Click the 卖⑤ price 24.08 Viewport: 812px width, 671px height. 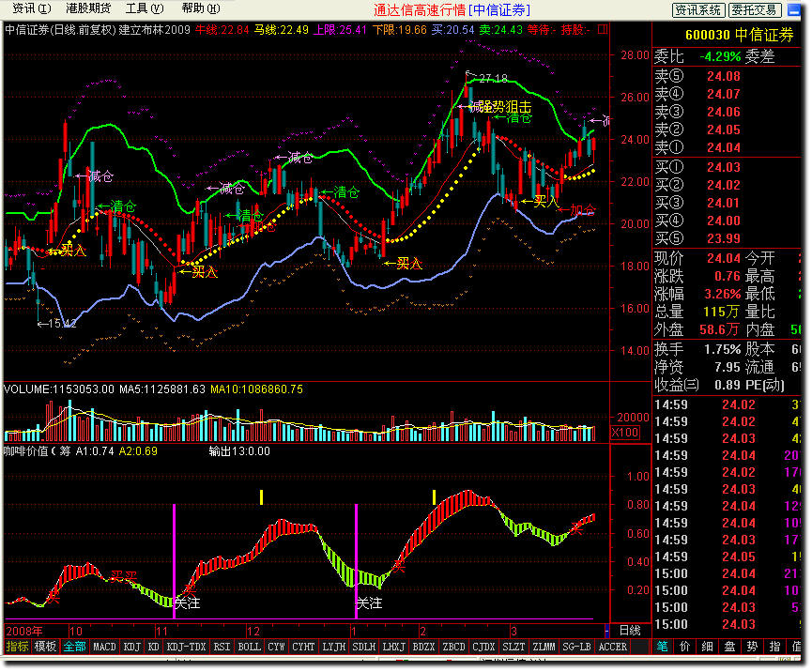724,77
